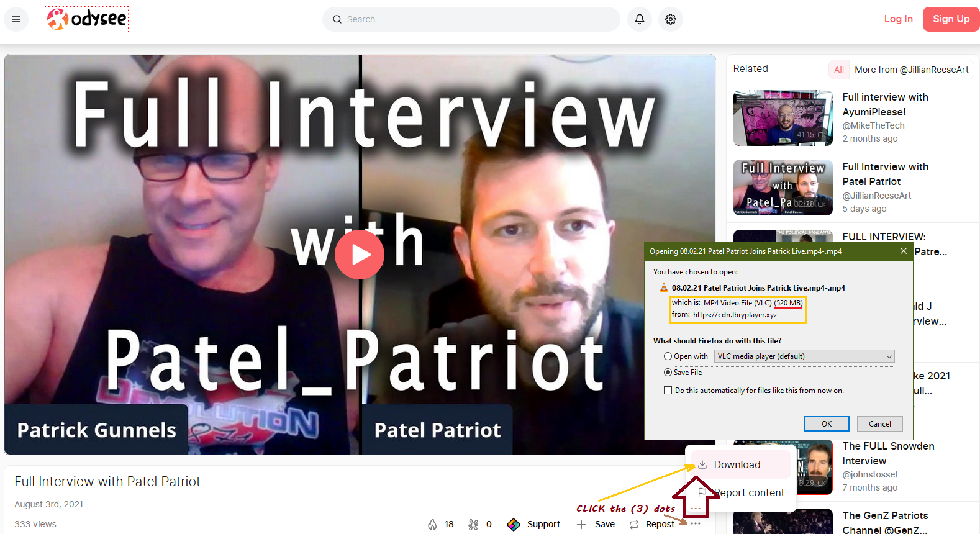This screenshot has height=534, width=980.
Task: Choose Download from the popup menu
Action: click(741, 464)
